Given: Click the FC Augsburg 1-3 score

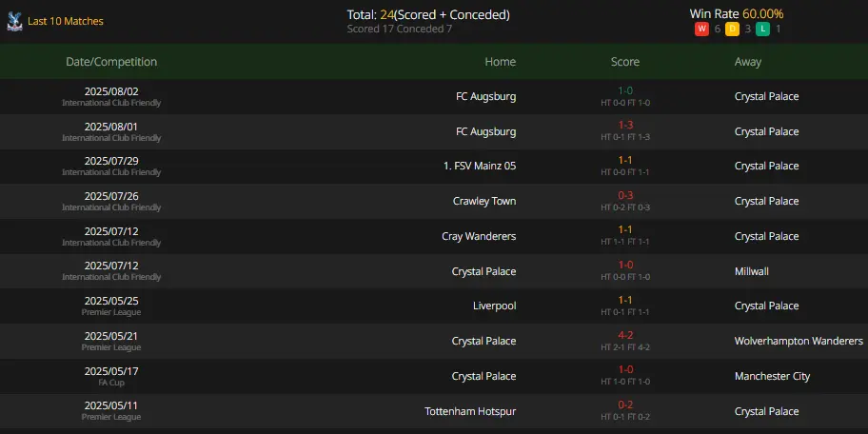Looking at the screenshot, I should point(625,126).
